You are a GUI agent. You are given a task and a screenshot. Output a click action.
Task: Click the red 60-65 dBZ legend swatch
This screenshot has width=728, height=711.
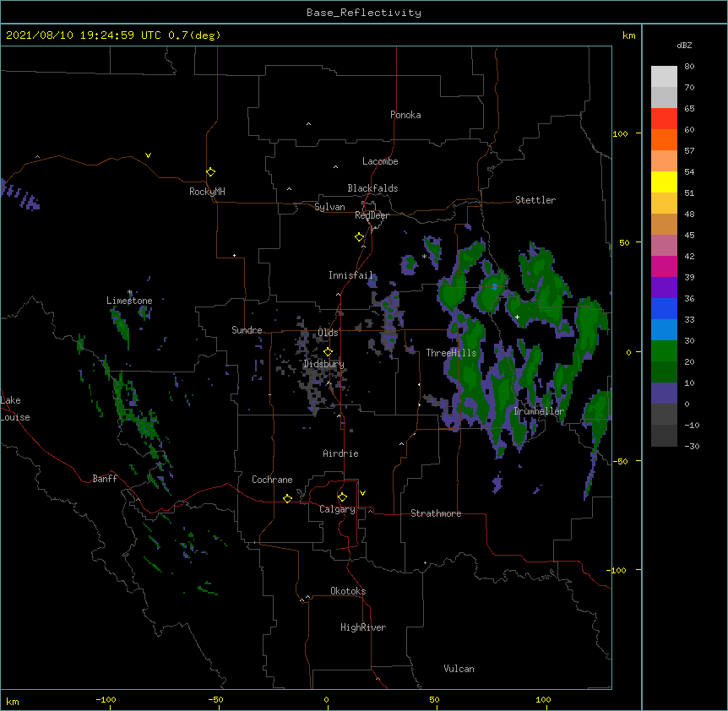click(x=664, y=118)
